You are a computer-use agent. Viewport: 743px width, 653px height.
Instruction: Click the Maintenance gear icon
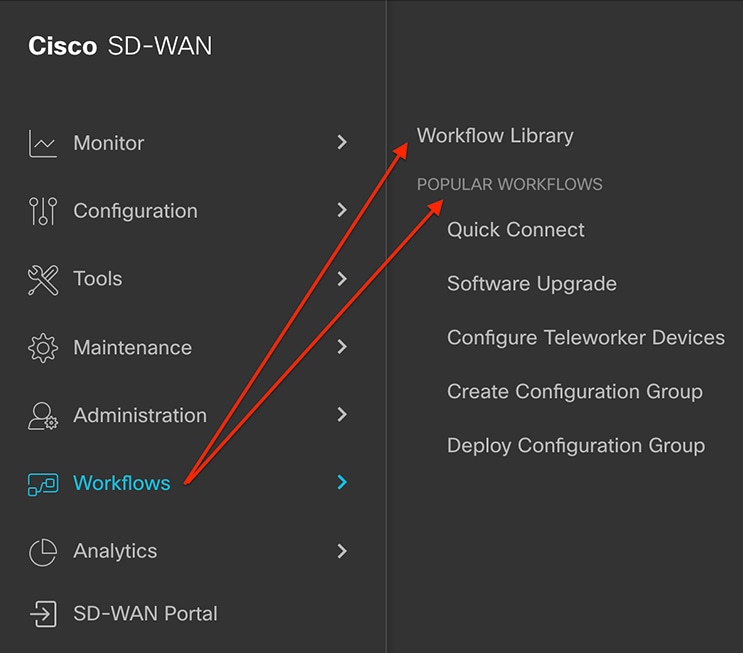click(x=43, y=348)
